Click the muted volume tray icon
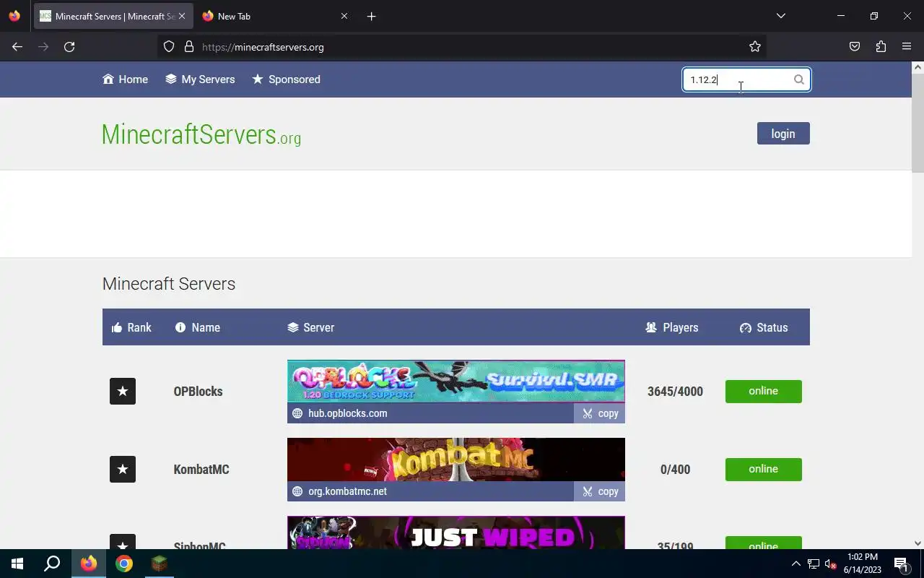 (x=830, y=564)
